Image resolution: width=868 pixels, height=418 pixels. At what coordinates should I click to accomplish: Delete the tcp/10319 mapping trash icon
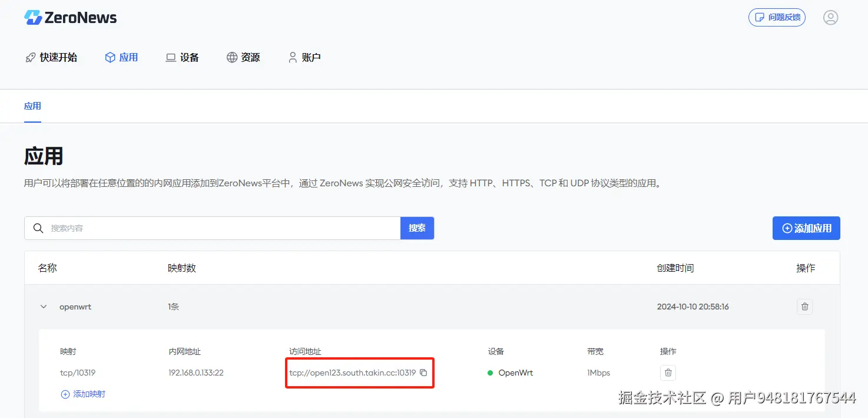pyautogui.click(x=668, y=373)
